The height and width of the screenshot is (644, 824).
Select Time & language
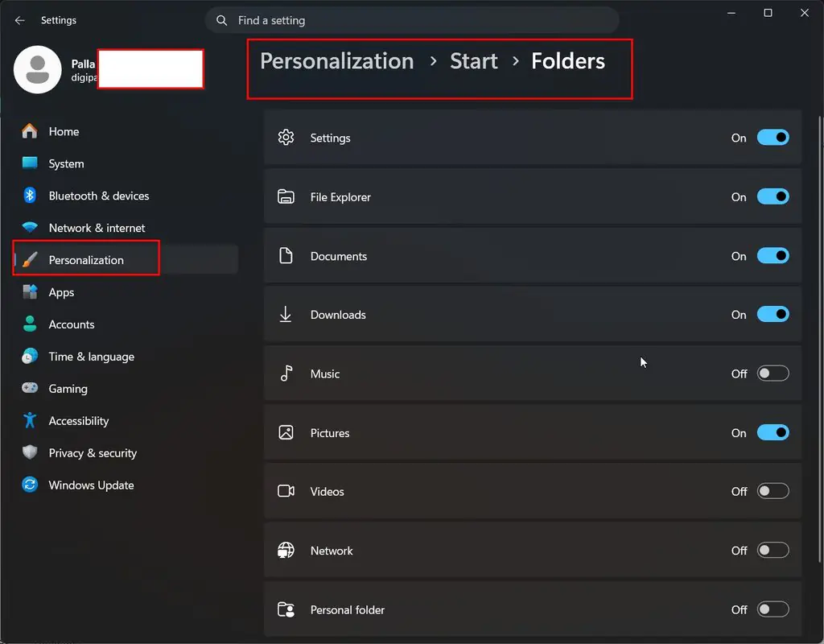tap(126, 357)
